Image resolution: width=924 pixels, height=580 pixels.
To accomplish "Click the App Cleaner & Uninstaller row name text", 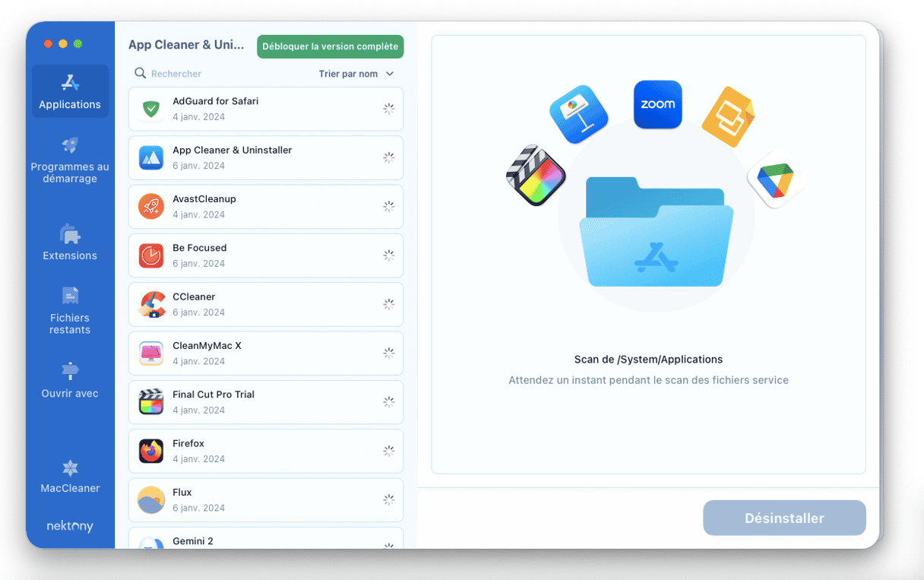I will 233,150.
